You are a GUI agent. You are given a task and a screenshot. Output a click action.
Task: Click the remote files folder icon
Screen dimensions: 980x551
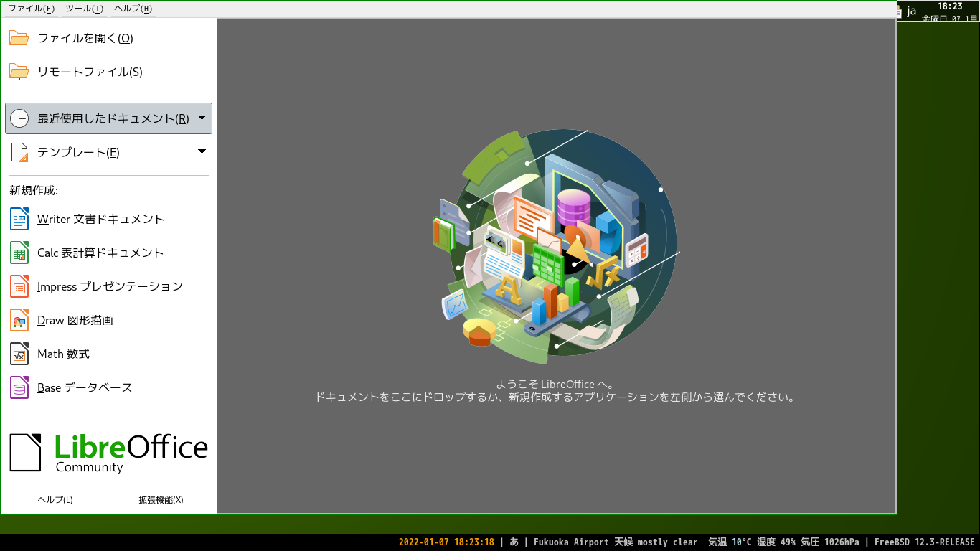coord(19,72)
